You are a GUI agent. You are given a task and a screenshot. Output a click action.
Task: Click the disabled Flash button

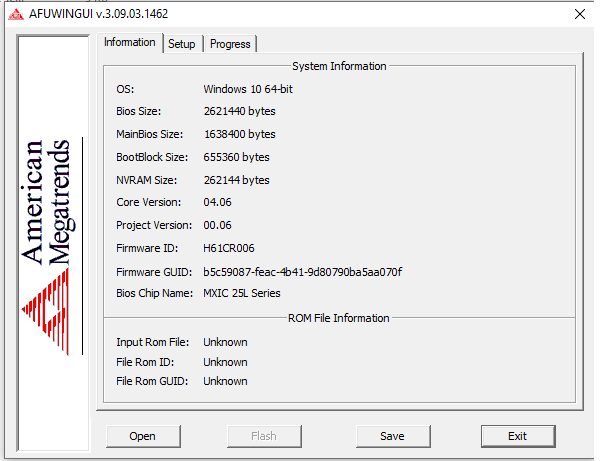(x=264, y=436)
